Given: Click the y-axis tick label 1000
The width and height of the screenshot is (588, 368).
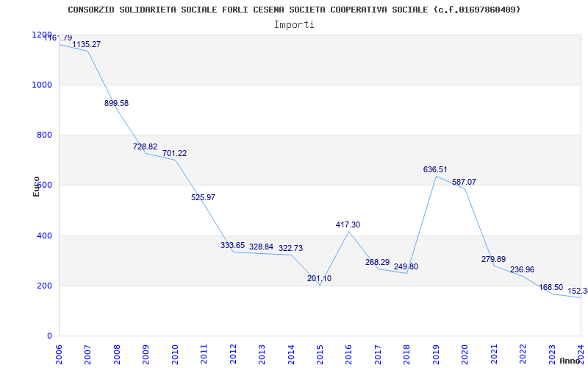Looking at the screenshot, I should (x=42, y=85).
